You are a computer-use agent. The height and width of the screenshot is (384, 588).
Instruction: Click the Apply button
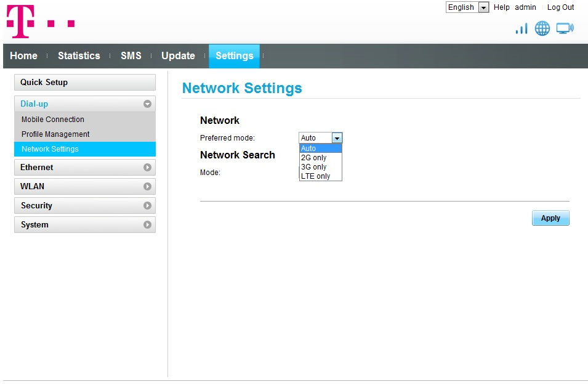[550, 218]
